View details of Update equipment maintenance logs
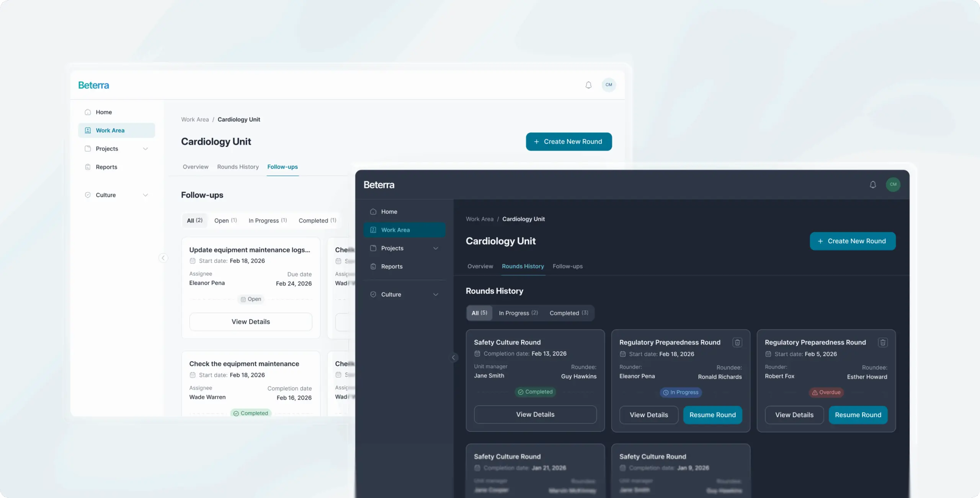Image resolution: width=980 pixels, height=498 pixels. point(251,322)
